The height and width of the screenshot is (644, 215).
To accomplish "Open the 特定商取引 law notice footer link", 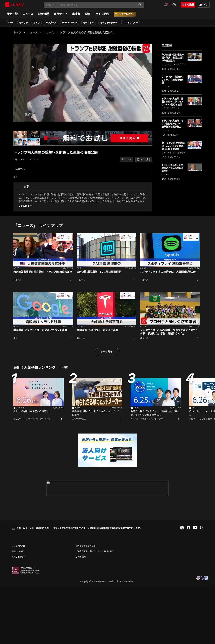I will tap(95, 551).
